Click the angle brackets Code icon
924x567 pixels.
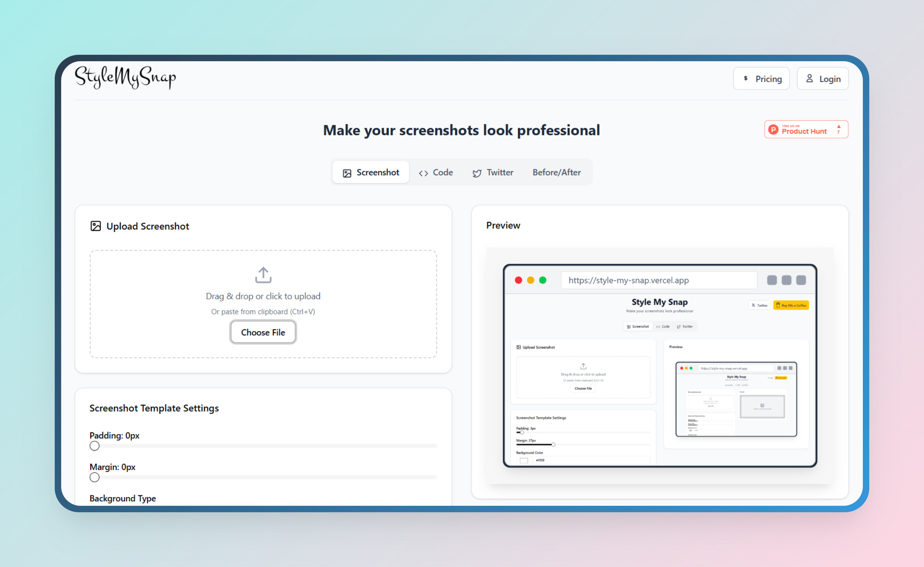tap(423, 173)
